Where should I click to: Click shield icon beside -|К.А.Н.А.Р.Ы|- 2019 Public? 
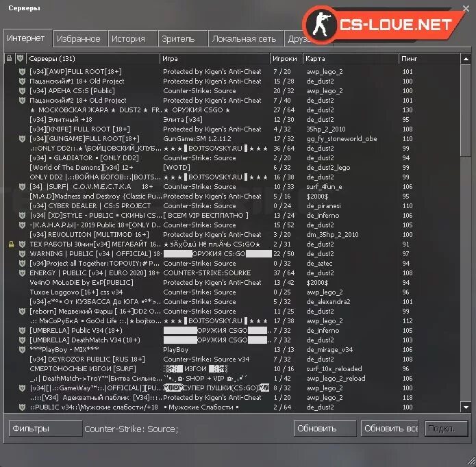point(22,225)
